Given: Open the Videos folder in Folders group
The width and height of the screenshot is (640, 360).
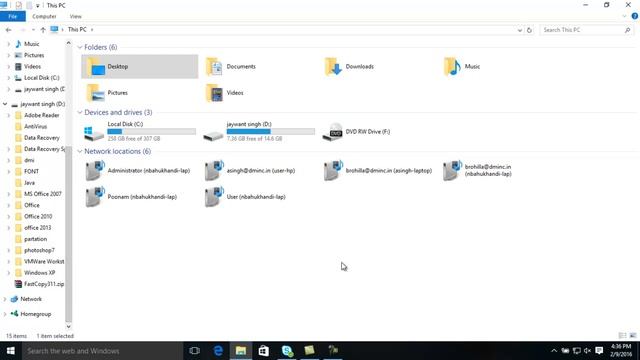Looking at the screenshot, I should (x=214, y=93).
